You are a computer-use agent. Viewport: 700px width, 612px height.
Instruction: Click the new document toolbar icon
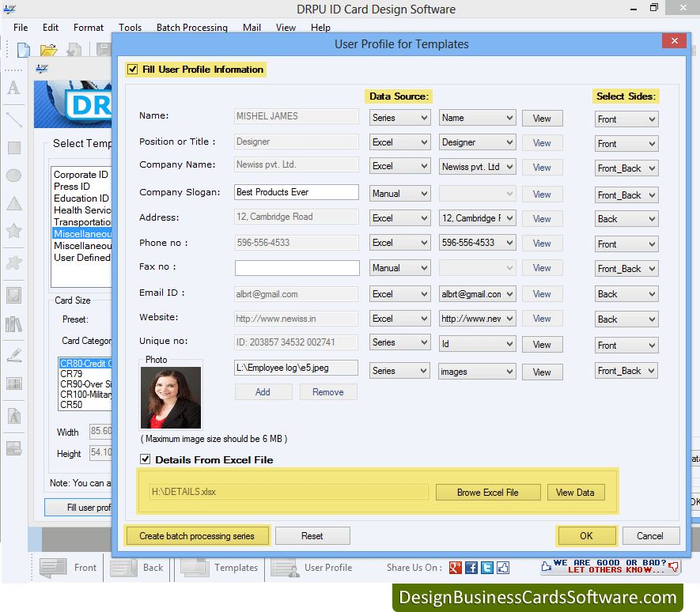[24, 49]
